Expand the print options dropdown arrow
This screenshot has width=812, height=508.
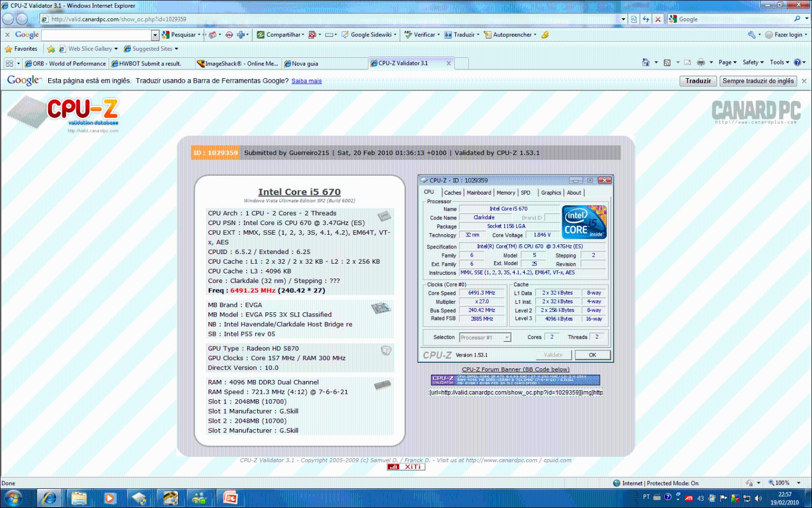pyautogui.click(x=711, y=62)
